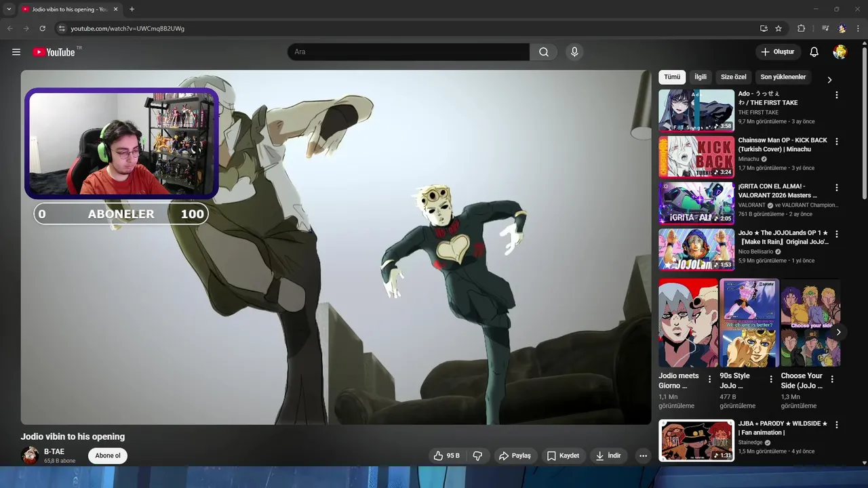The width and height of the screenshot is (868, 488).
Task: Open the media control icon in toolbar
Action: pyautogui.click(x=825, y=28)
